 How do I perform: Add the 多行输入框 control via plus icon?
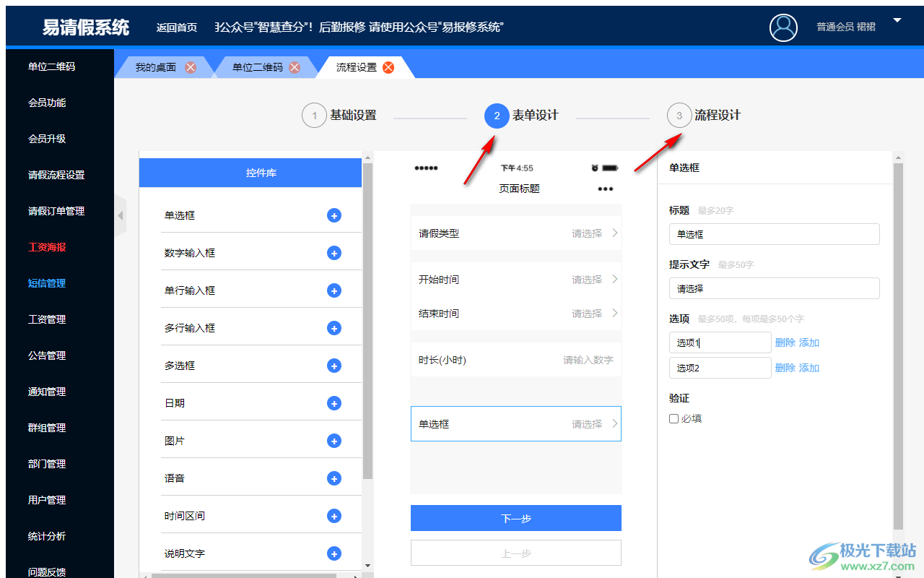[x=334, y=328]
